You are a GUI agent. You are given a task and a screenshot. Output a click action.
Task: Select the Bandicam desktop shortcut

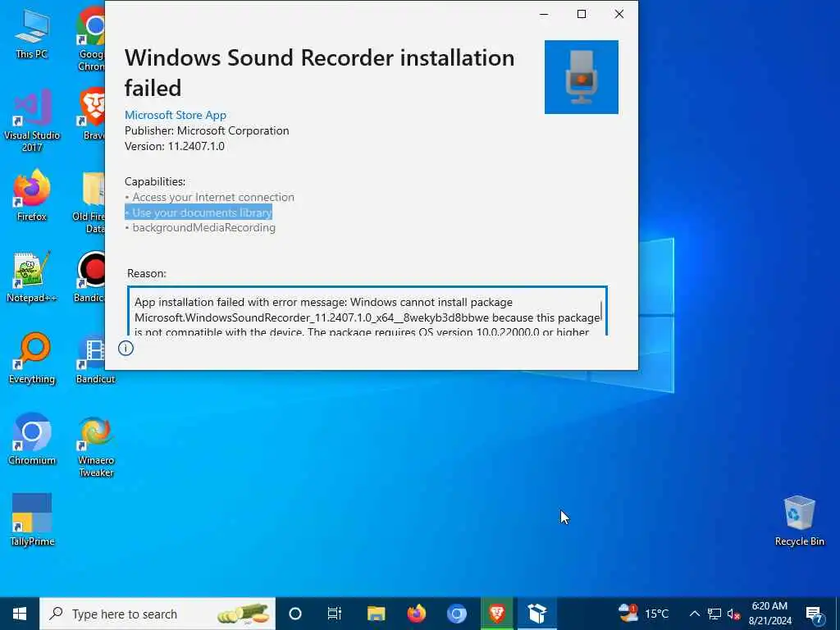(90, 277)
